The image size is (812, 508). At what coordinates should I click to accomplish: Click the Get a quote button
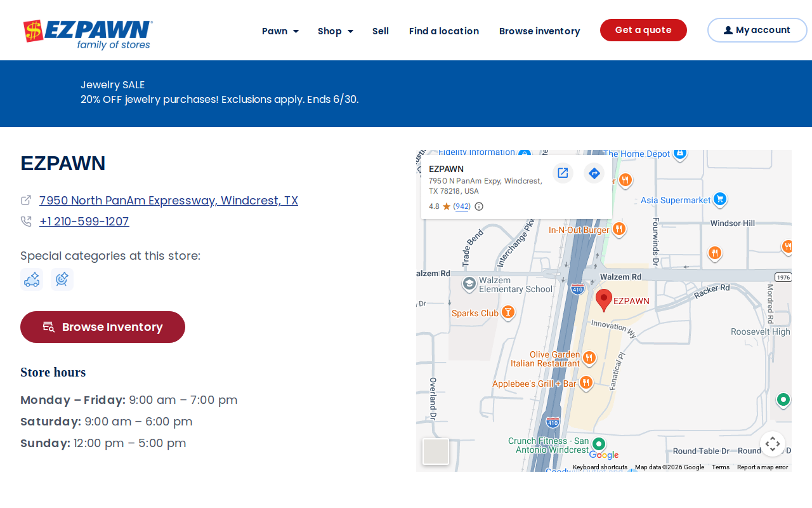click(643, 30)
